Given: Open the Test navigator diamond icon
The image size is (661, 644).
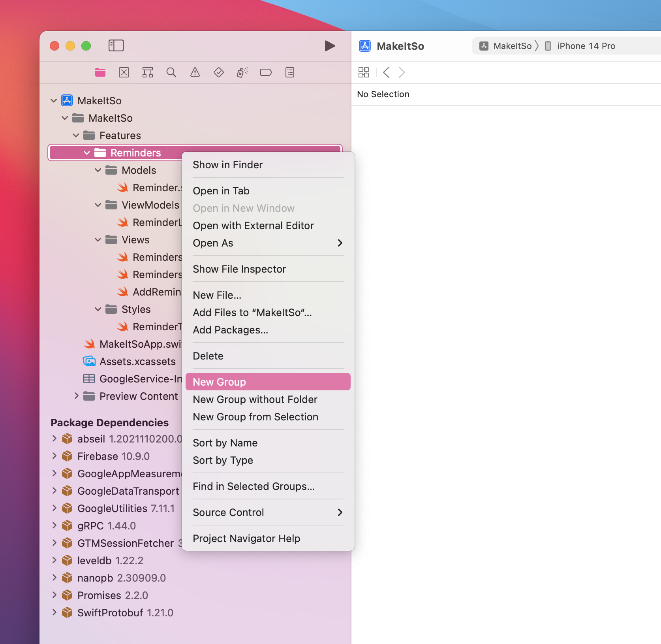Looking at the screenshot, I should tap(219, 72).
